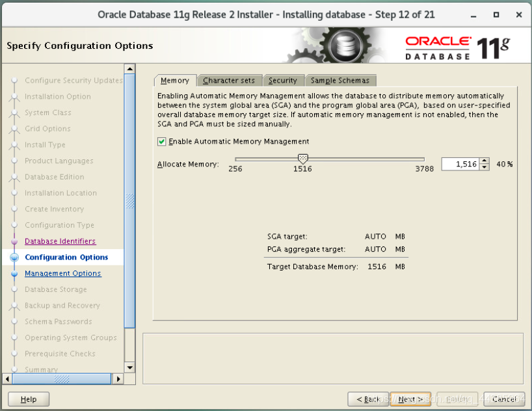532x411 pixels.
Task: Click the Allocate Memory slider thumb
Action: coord(302,158)
